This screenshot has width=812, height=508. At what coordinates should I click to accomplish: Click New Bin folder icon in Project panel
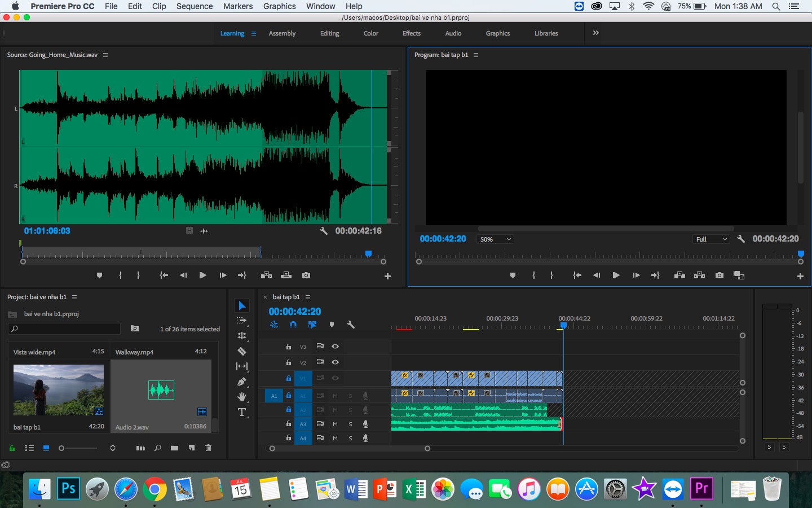(x=174, y=448)
